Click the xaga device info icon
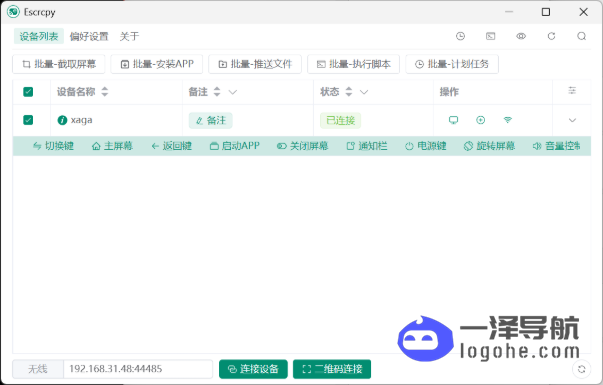Screen dimensions: 603x385 (x=62, y=120)
